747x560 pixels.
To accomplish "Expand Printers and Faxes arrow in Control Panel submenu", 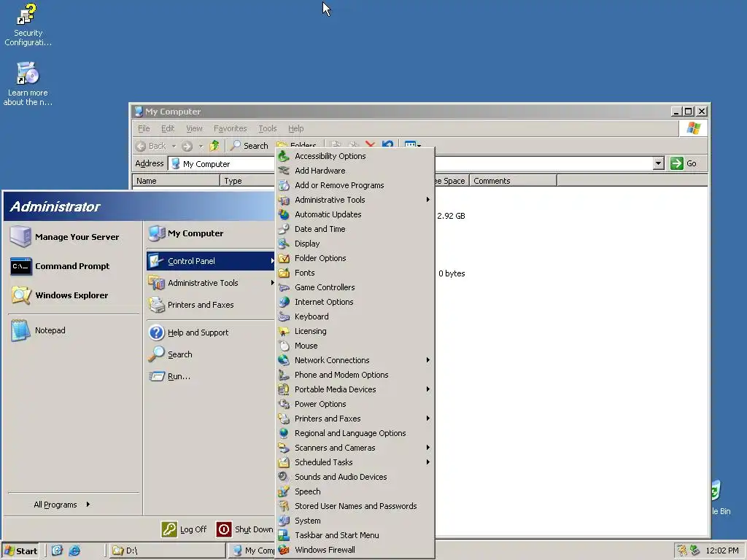I will (x=427, y=418).
